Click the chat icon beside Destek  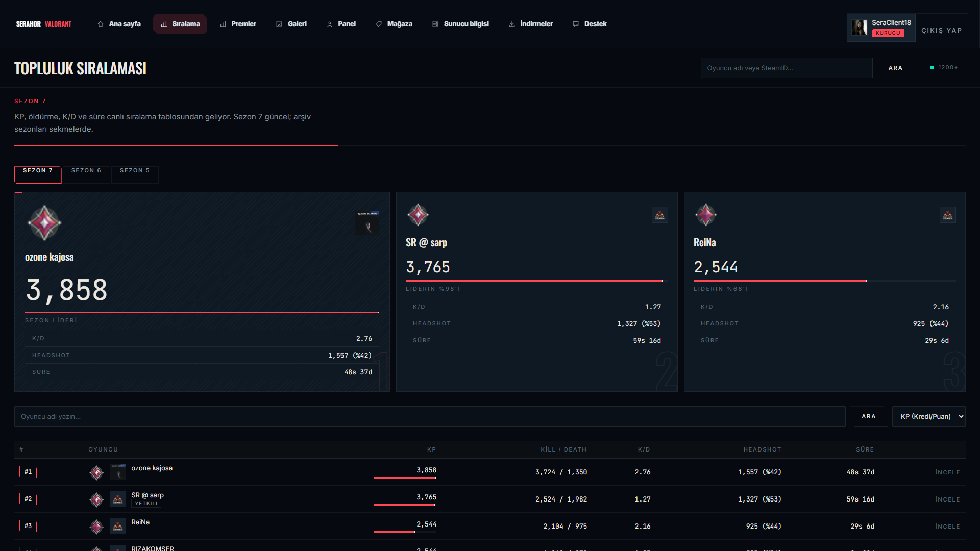pyautogui.click(x=576, y=24)
